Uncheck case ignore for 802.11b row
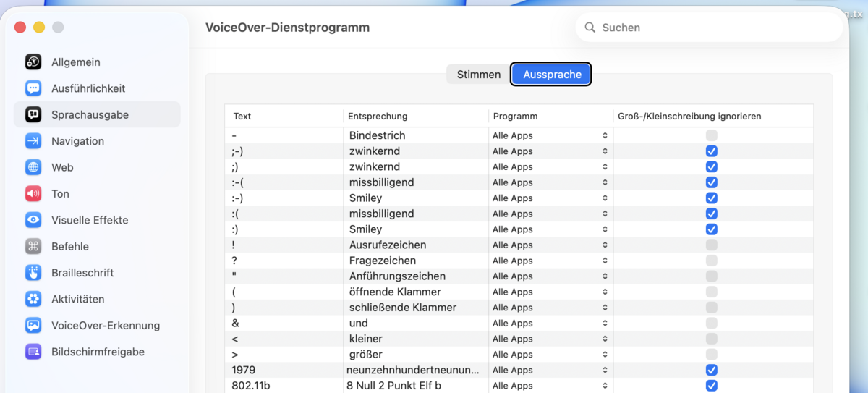This screenshot has width=868, height=393. click(712, 386)
